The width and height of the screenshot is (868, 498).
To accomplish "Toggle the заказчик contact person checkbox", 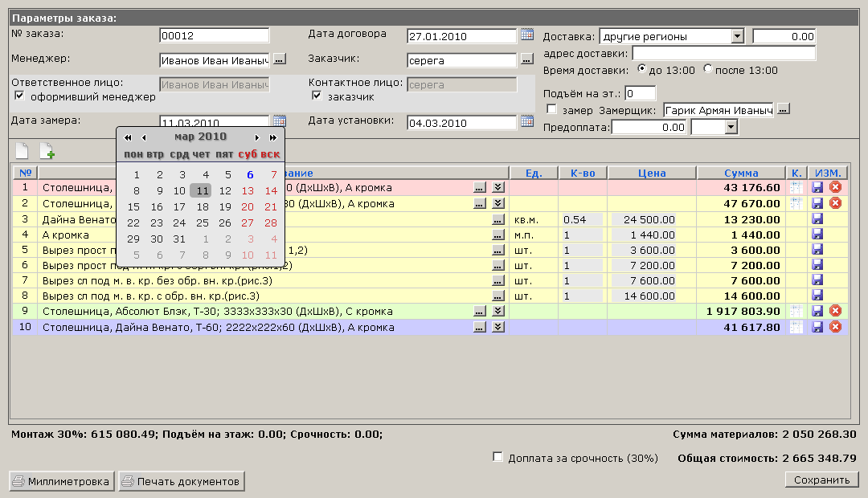I will [317, 96].
